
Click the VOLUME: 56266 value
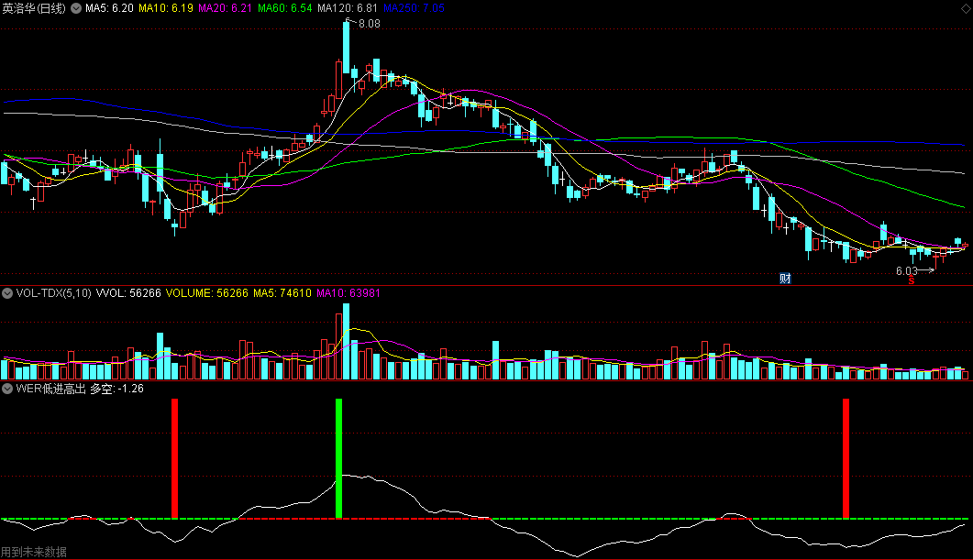click(206, 292)
